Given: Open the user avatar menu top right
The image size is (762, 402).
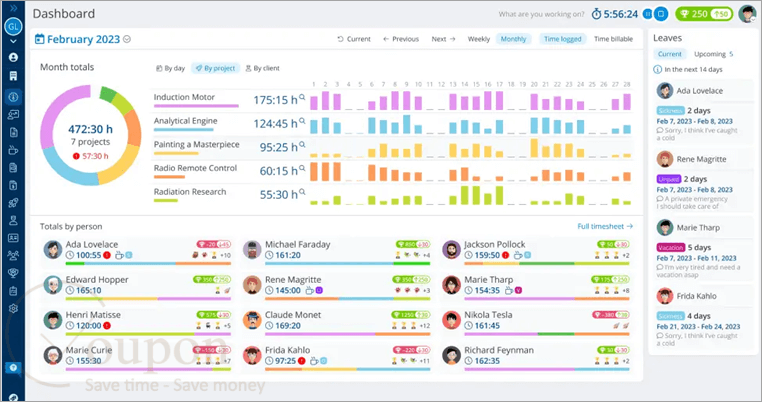Looking at the screenshot, I should (x=747, y=14).
